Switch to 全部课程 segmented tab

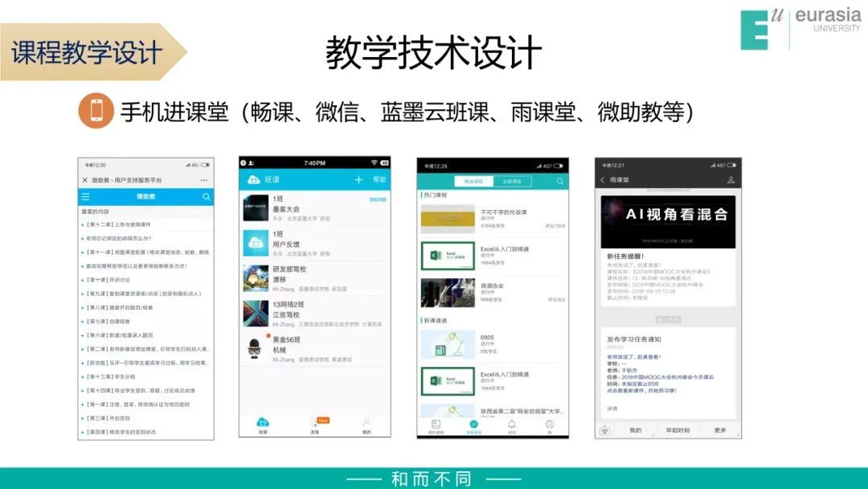click(511, 181)
